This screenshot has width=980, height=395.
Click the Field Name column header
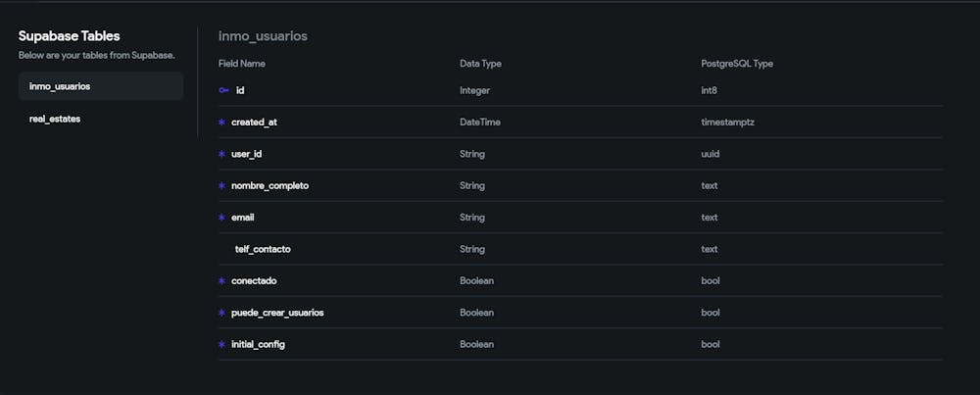click(241, 64)
